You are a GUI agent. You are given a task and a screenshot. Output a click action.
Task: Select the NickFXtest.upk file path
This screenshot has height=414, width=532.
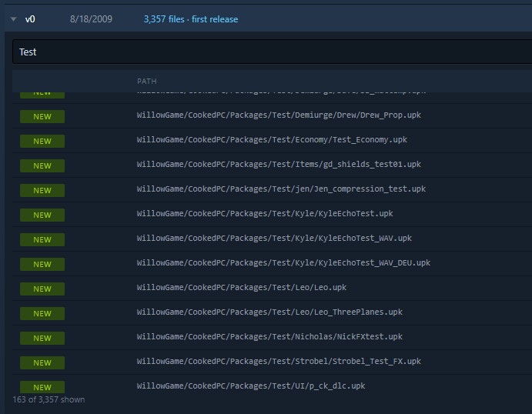click(269, 337)
